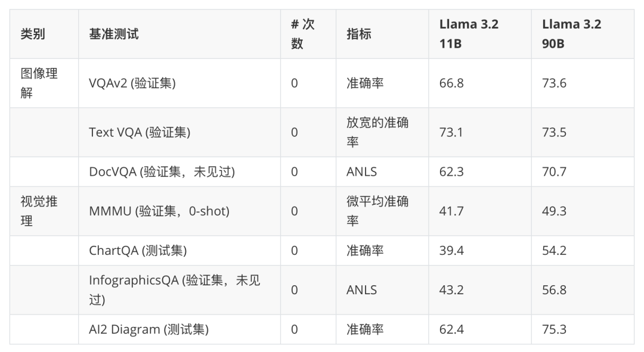Screen dimensions: 644x352
Task: Click the Llama 3.2 11B header
Action: [469, 34]
